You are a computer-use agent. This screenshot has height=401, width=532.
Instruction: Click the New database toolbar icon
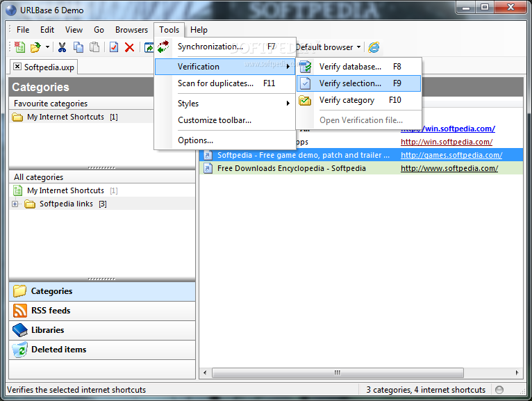tap(19, 47)
